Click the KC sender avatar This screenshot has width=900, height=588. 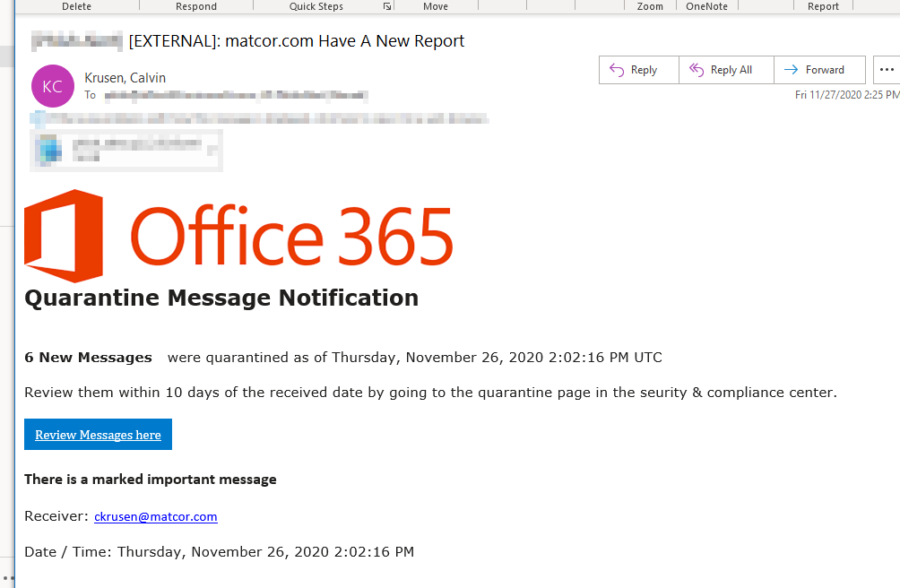[x=53, y=86]
